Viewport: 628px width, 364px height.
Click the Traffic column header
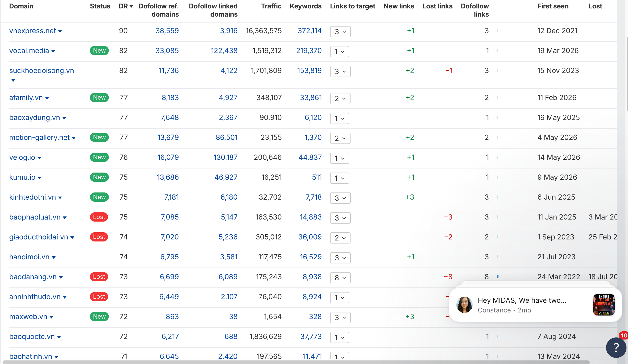(x=271, y=6)
